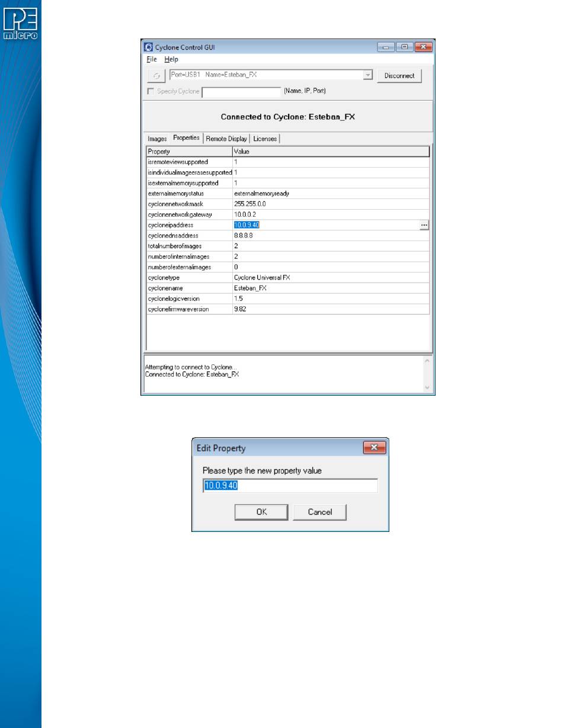Click OK in Edit Property dialog
The width and height of the screenshot is (563, 728).
click(261, 512)
